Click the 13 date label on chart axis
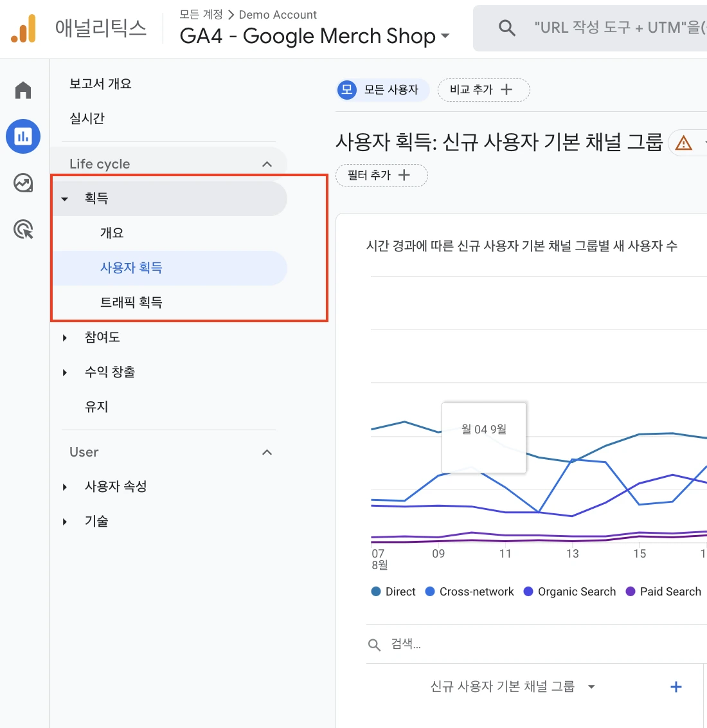 (572, 554)
